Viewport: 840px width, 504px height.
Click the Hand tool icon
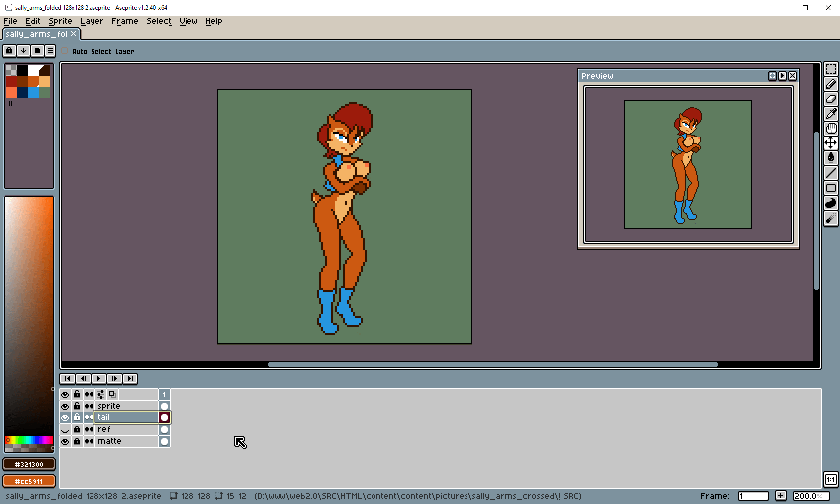pyautogui.click(x=830, y=129)
